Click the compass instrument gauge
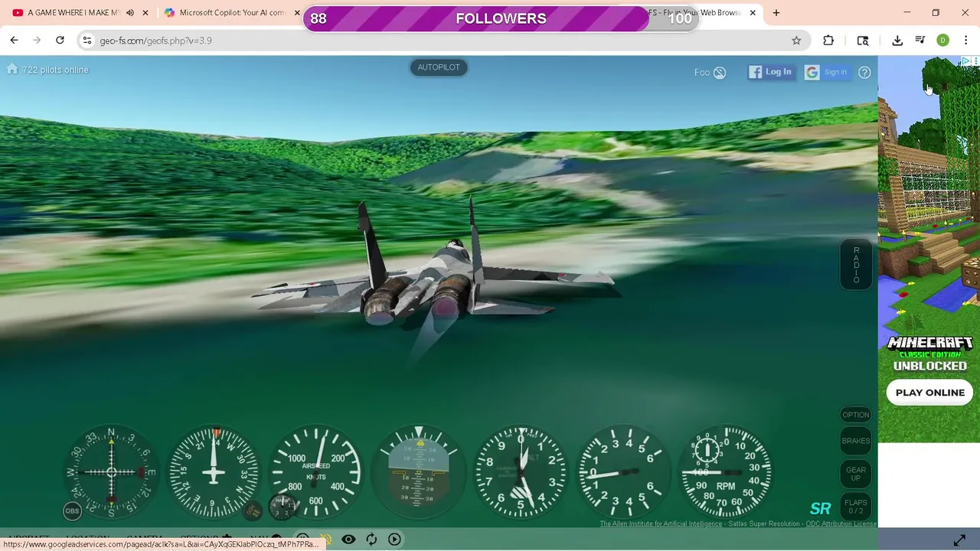Viewport: 980px width, 551px height. [111, 472]
